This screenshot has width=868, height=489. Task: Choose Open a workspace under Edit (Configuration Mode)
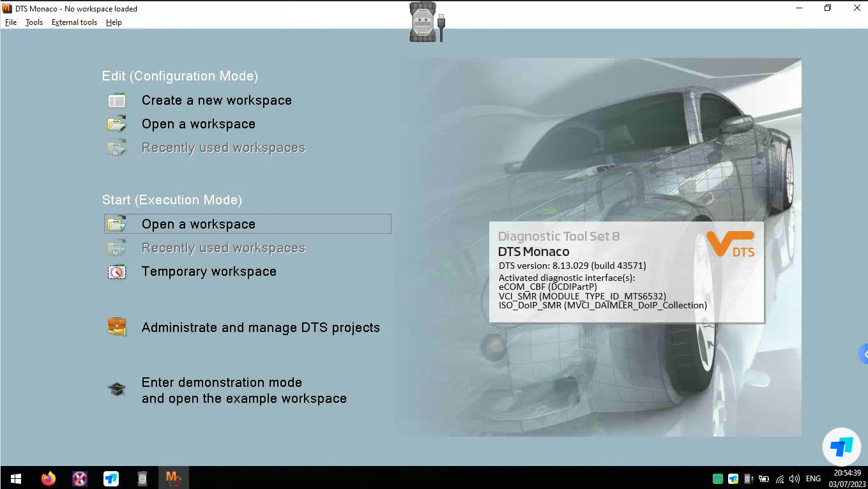198,124
